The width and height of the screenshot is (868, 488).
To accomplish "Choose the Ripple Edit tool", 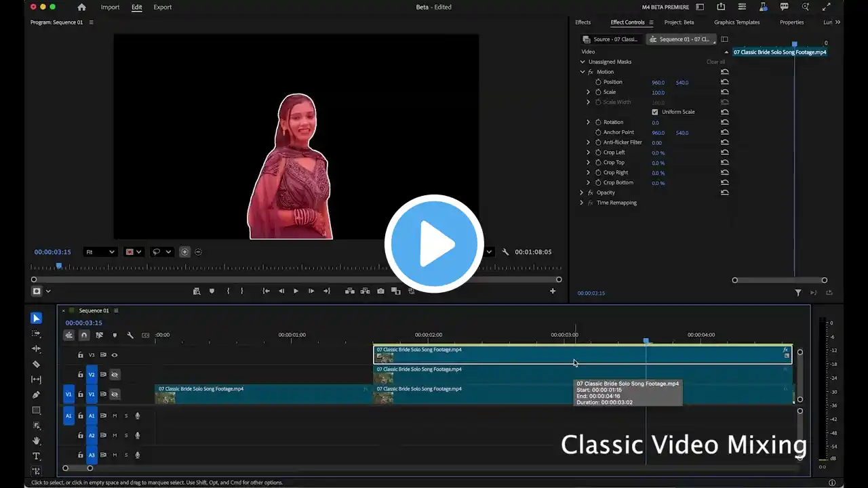I will coord(37,349).
